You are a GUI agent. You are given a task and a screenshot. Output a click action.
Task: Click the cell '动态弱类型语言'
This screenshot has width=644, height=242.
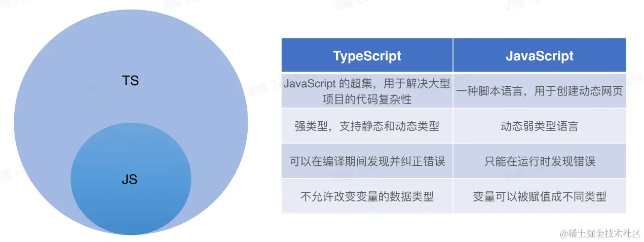point(540,126)
